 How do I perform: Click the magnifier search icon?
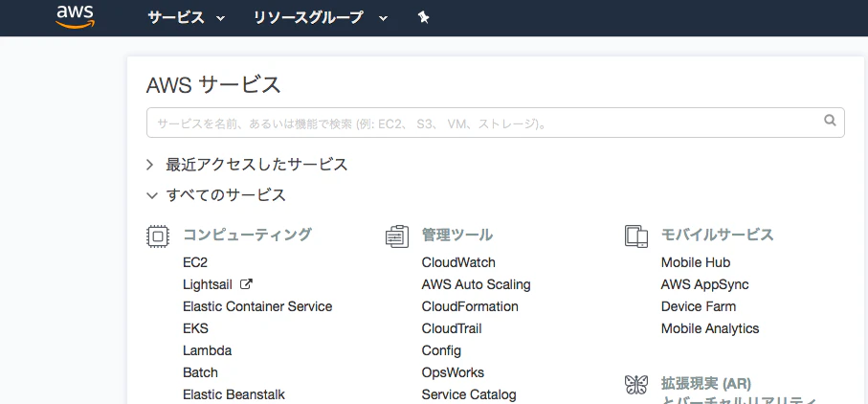click(x=830, y=120)
